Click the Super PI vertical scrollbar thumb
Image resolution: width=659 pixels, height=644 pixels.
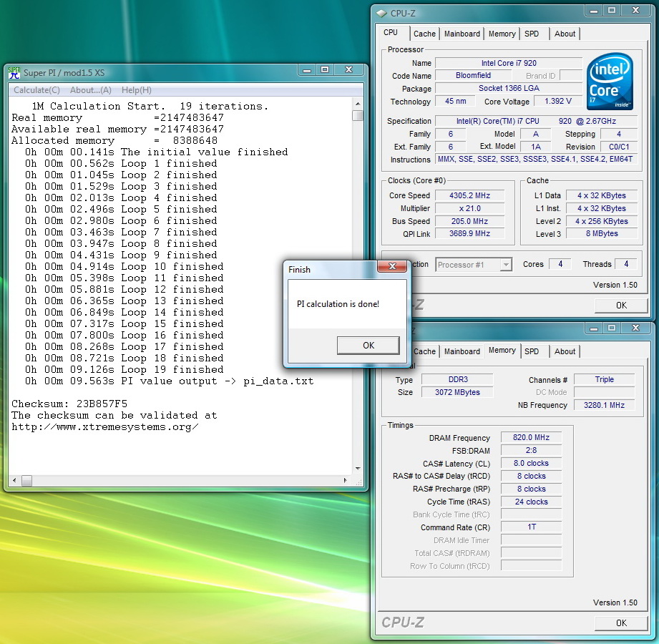pyautogui.click(x=358, y=115)
